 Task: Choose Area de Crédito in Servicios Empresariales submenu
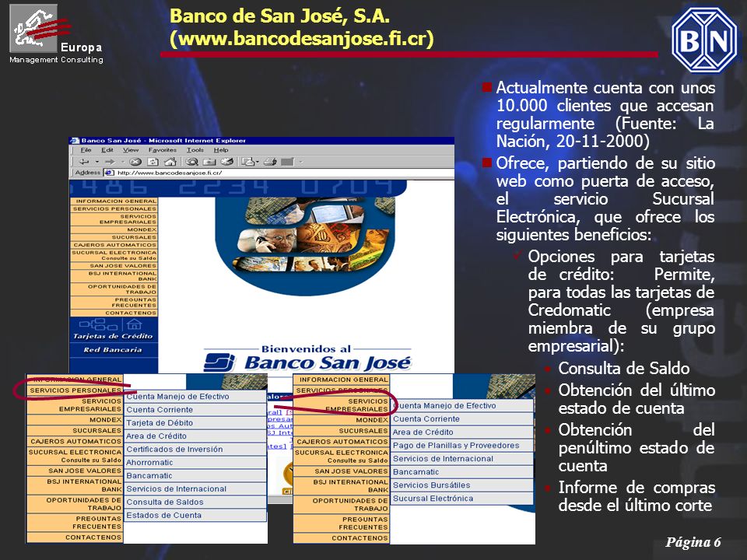coord(462,432)
